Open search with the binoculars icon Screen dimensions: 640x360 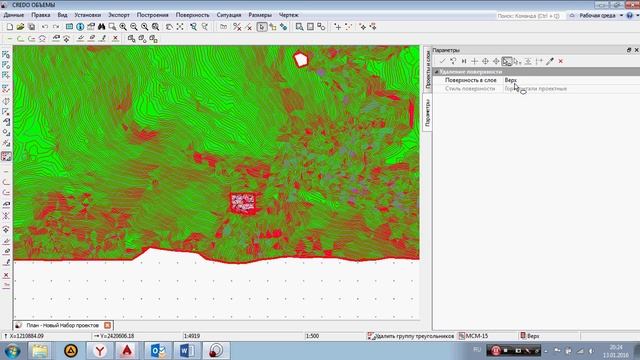(x=101, y=27)
